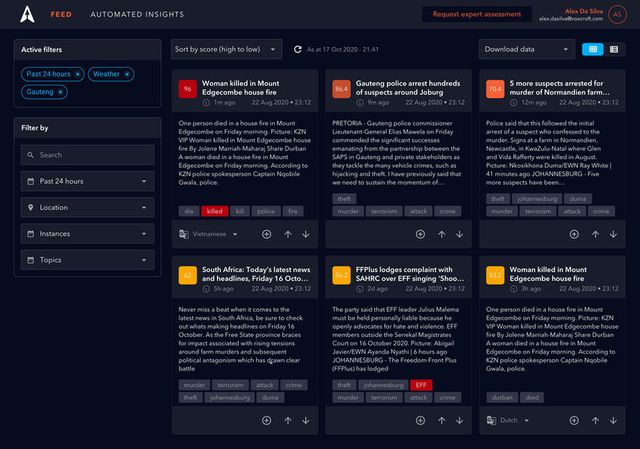The width and height of the screenshot is (640, 449).
Task: Click translate icon beside Dutch
Action: [491, 420]
